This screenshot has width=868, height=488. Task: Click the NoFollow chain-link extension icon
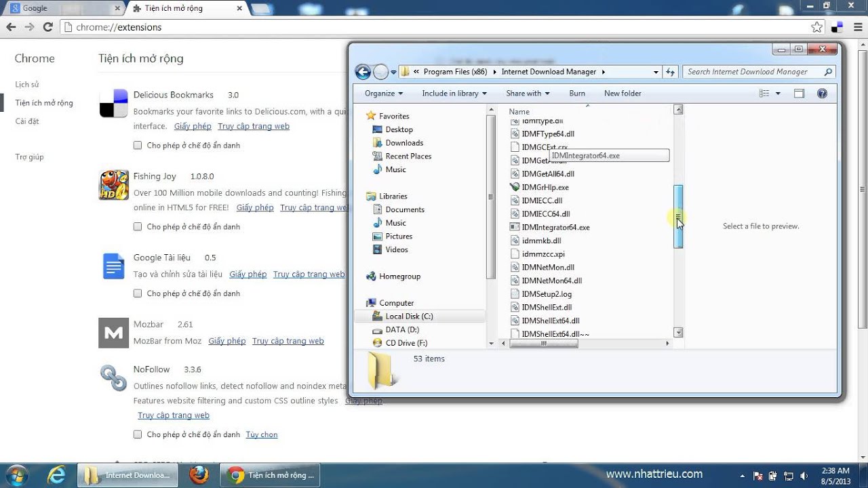[x=114, y=378]
